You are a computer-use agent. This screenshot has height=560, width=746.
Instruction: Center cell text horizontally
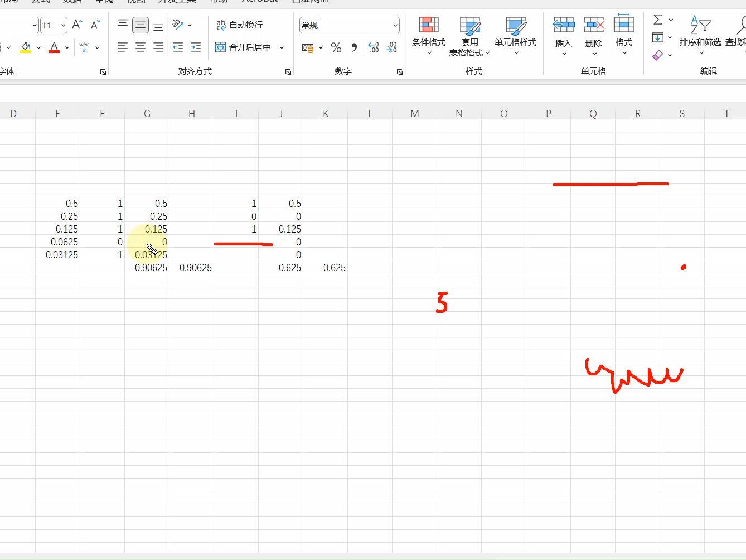click(141, 47)
